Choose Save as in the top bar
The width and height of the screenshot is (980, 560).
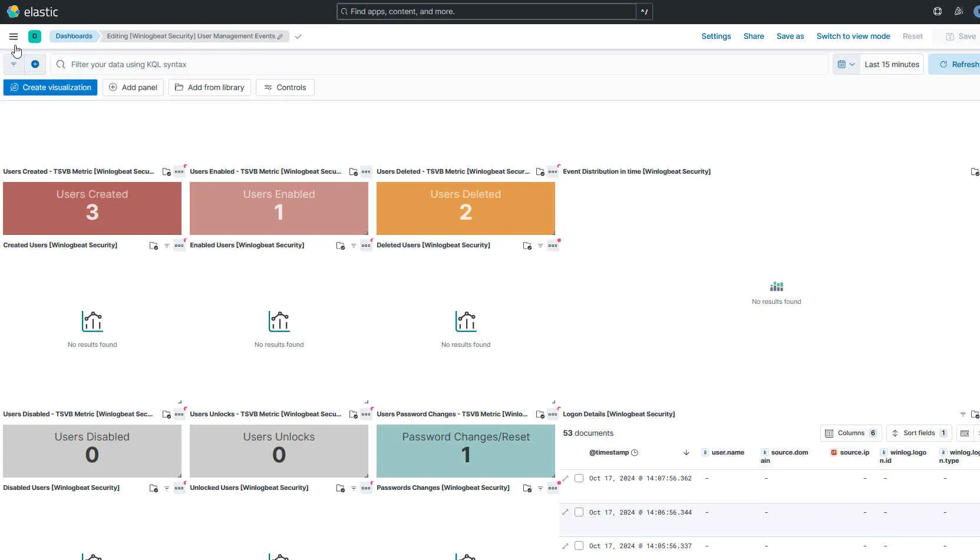(x=790, y=37)
